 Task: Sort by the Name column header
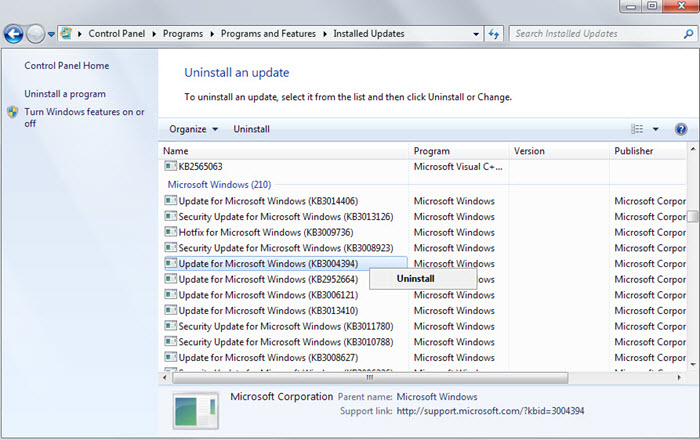coord(283,151)
